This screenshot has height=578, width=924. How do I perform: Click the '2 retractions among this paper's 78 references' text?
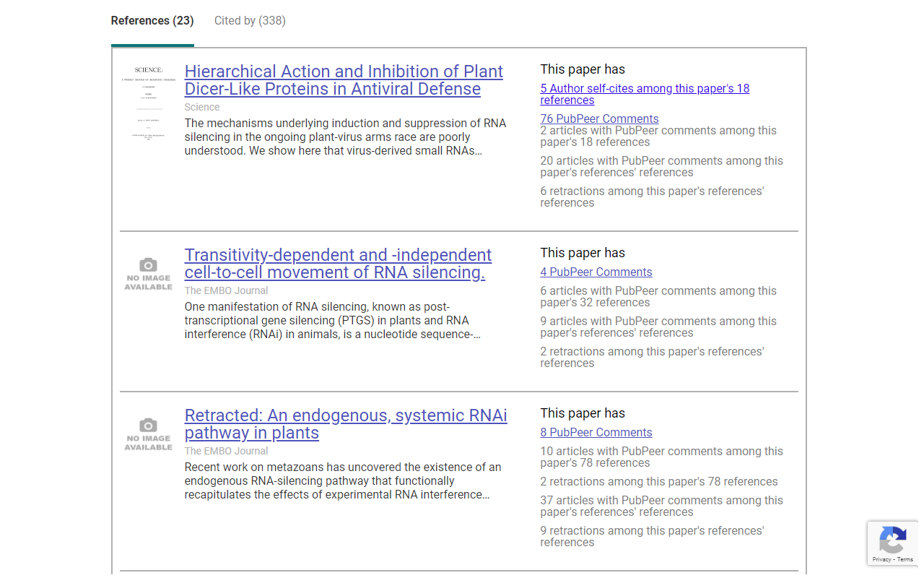(x=658, y=481)
